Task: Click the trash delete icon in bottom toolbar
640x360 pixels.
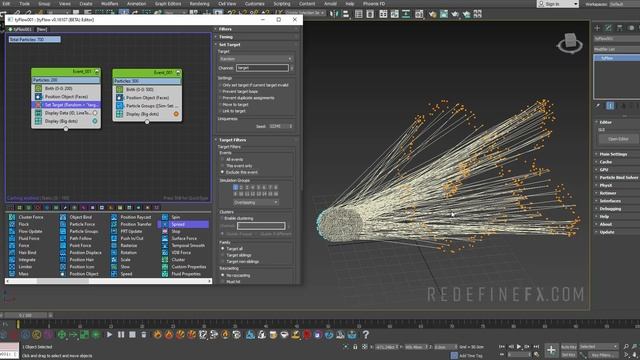Action: (x=144, y=335)
